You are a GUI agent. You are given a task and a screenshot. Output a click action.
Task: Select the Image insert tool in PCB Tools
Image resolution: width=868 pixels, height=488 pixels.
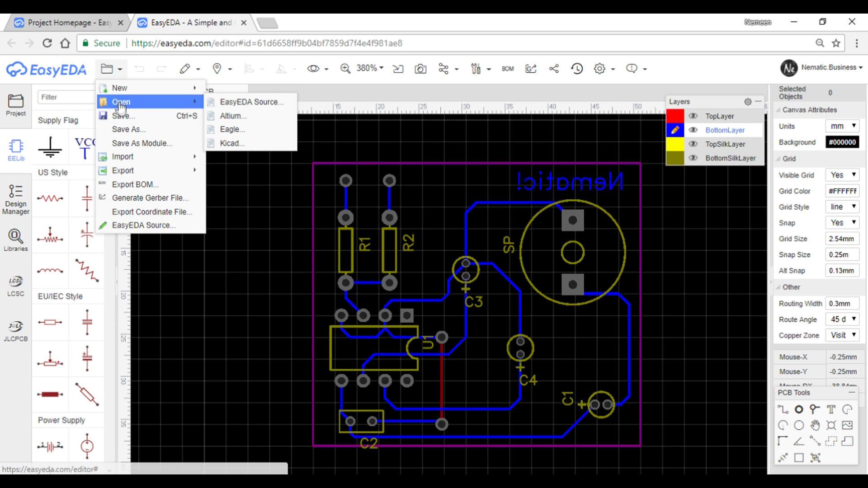[847, 425]
